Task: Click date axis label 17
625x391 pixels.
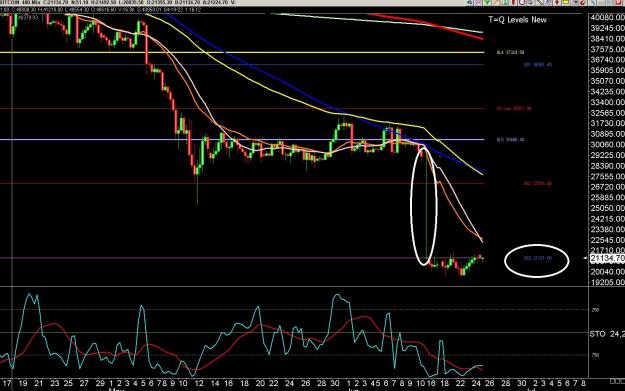Action: 7,383
